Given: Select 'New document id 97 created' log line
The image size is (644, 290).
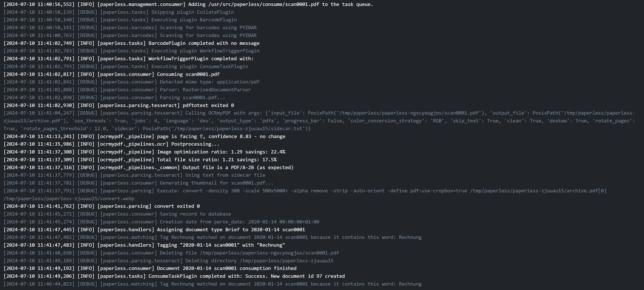Looking at the screenshot, I should 174,276.
